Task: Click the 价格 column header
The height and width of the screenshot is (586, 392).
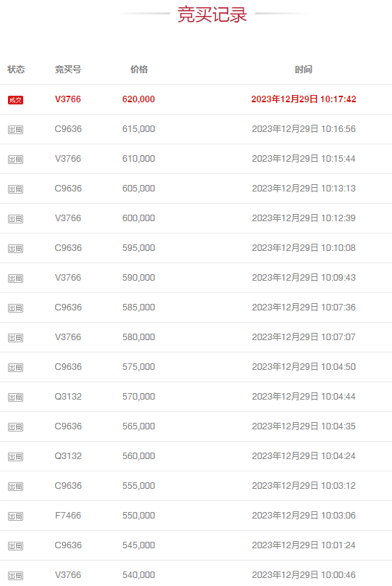Action: 139,70
